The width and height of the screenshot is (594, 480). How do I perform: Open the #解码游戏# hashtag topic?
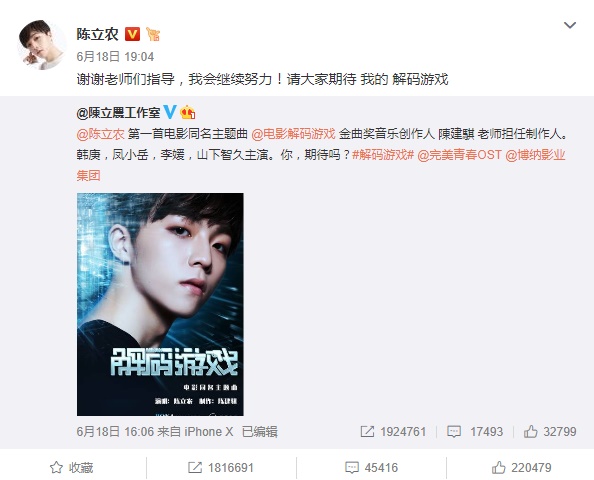pos(383,155)
